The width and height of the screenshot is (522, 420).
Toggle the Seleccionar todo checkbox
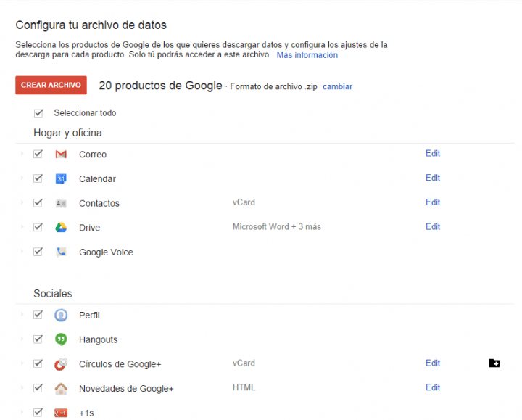tap(38, 113)
